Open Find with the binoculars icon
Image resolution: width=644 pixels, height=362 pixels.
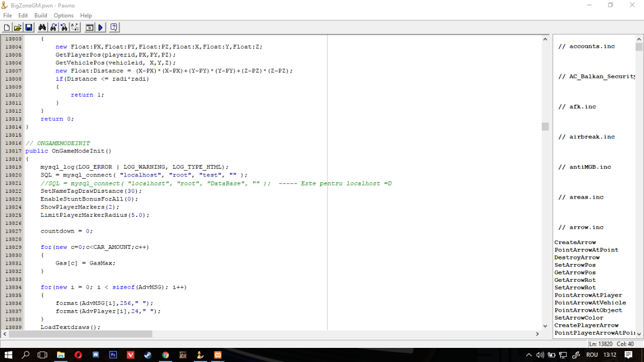[42, 27]
